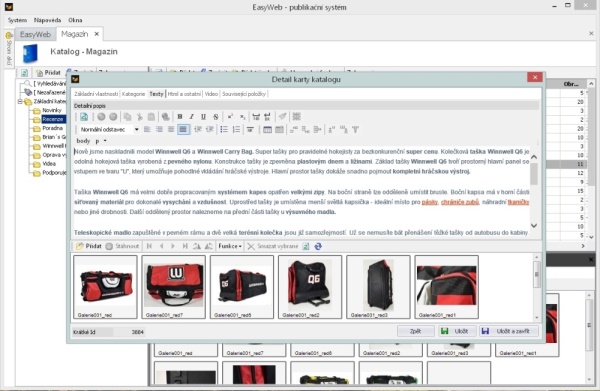Justify text with highlighted alignment button

coord(183,130)
